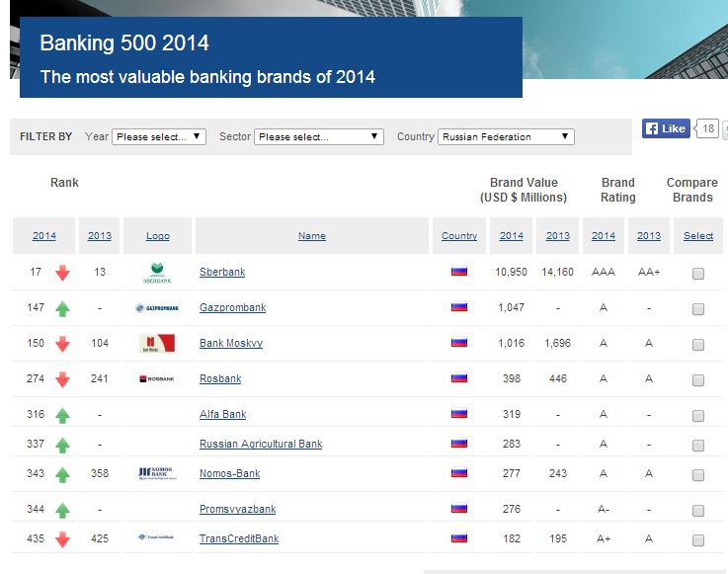Click the Rosbank logo image

[x=157, y=379]
